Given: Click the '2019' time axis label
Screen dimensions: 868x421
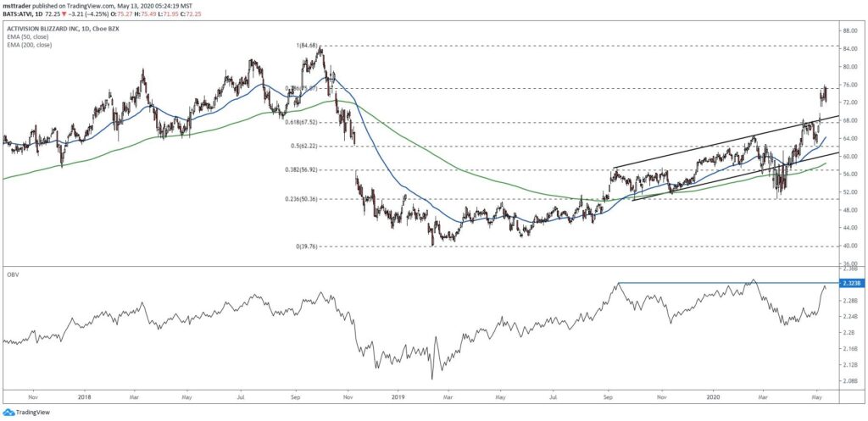Looking at the screenshot, I should coord(399,396).
